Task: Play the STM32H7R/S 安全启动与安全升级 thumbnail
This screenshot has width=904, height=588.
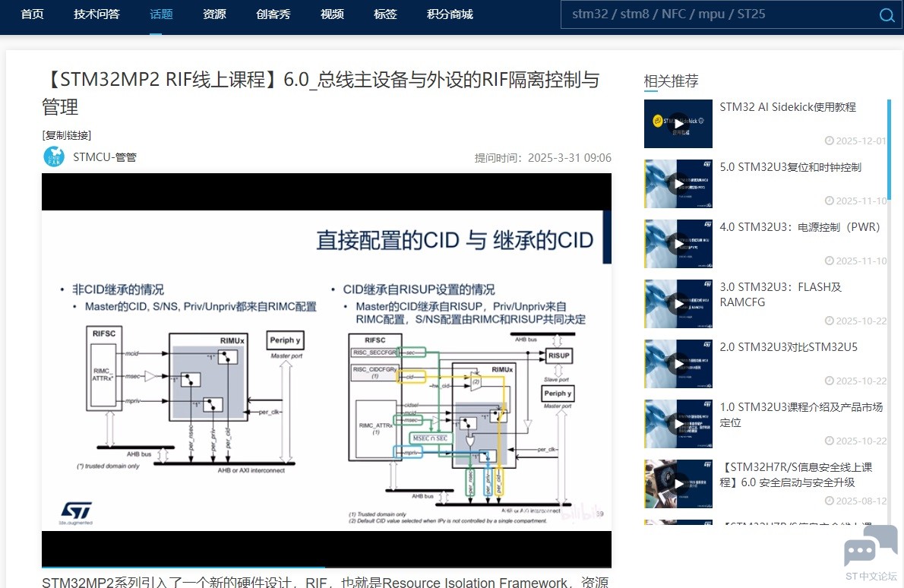Action: pos(678,484)
